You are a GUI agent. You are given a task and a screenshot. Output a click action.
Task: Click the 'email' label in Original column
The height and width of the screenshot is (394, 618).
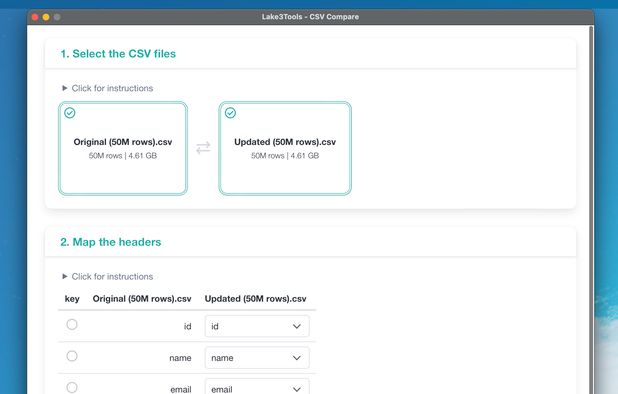coord(181,389)
